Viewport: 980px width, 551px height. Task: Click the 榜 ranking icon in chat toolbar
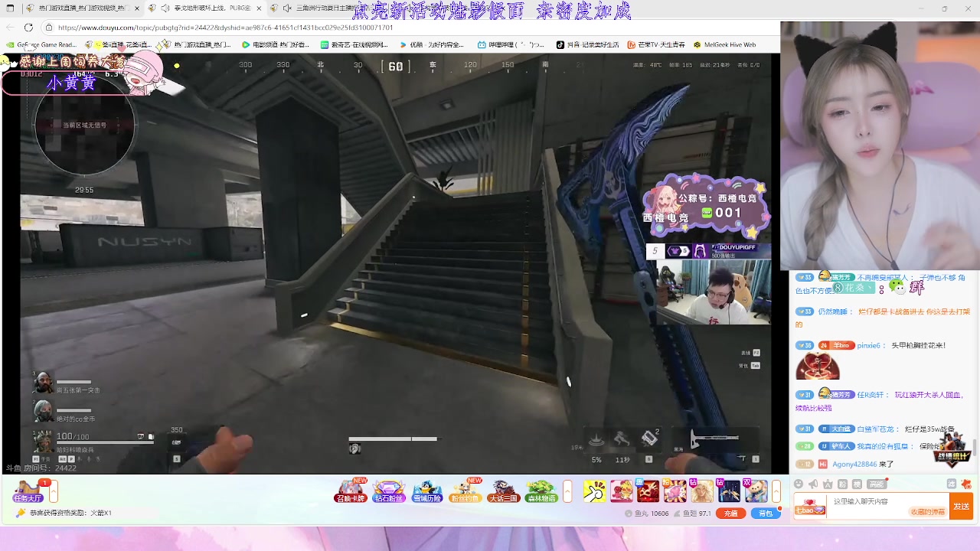857,484
